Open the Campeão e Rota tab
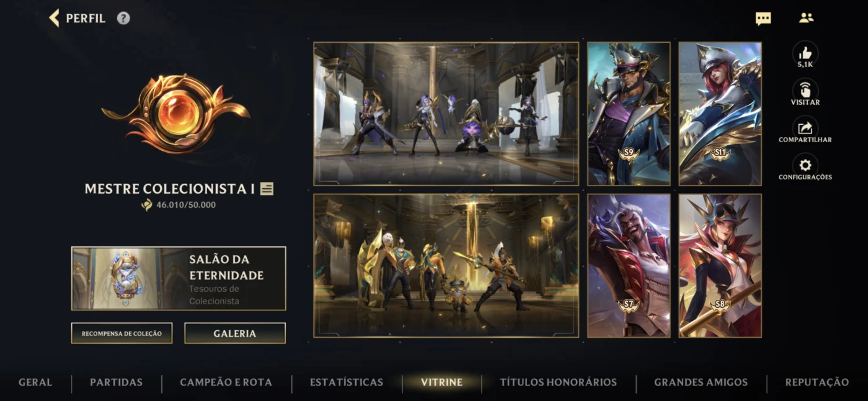868x401 pixels. [226, 382]
